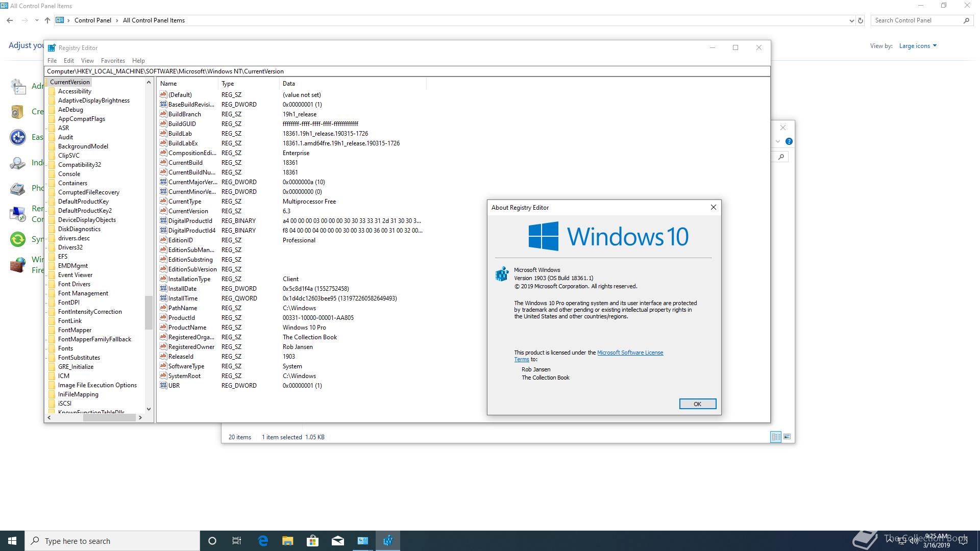Click the registry tree vertical scrollbar
The image size is (980, 551).
click(x=149, y=312)
